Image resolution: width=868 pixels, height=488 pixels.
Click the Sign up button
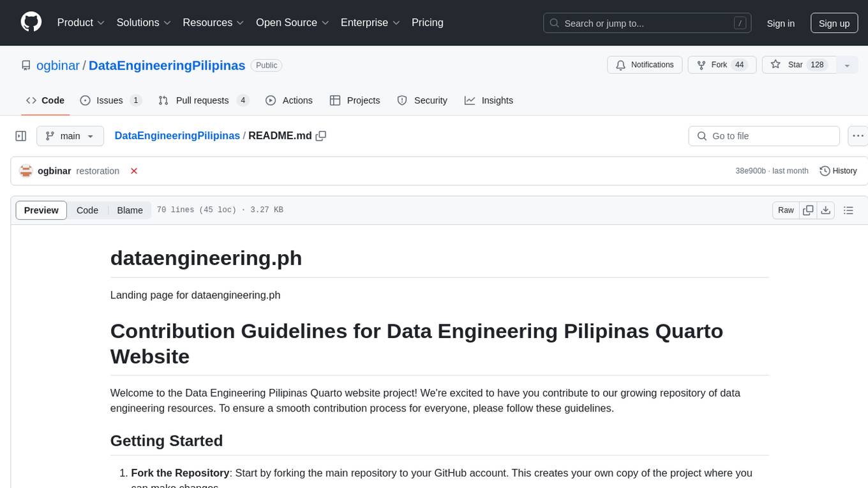pyautogui.click(x=834, y=23)
